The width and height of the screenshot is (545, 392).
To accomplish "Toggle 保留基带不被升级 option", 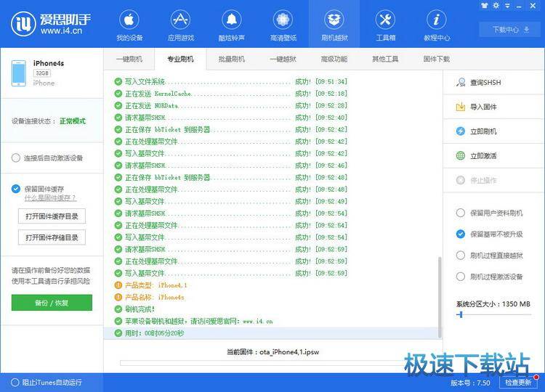I will 461,234.
